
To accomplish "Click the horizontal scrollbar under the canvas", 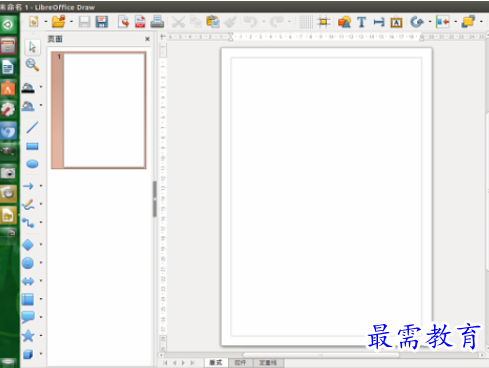I will tap(321, 355).
